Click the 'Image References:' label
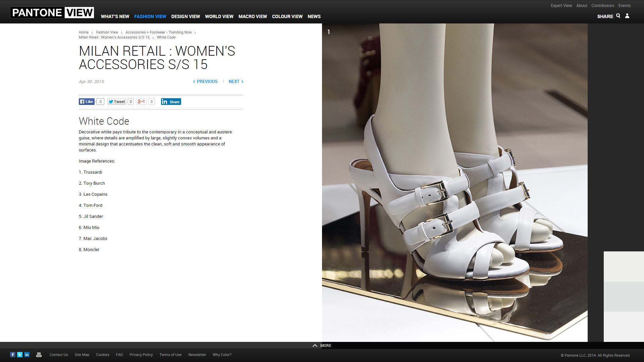Screen dimensions: 644x362 [97, 161]
